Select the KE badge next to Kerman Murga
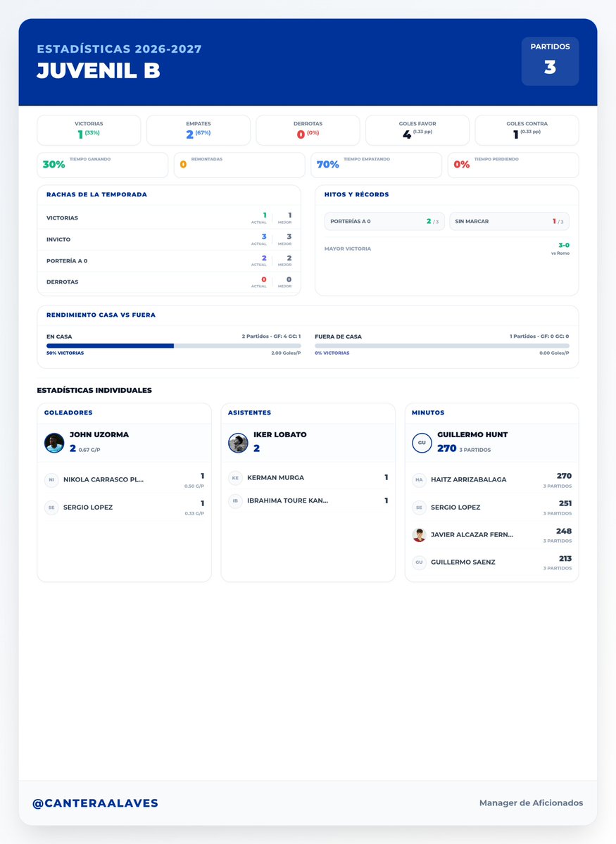The height and width of the screenshot is (844, 616). click(x=235, y=478)
